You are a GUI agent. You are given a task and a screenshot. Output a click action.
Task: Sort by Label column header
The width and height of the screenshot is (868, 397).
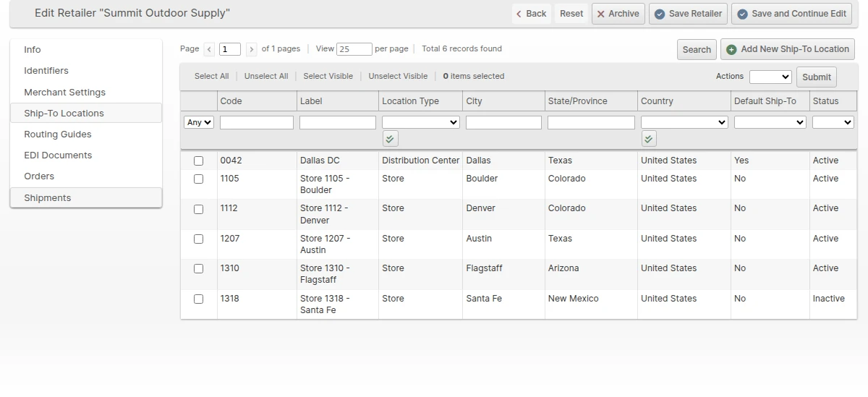coord(338,101)
